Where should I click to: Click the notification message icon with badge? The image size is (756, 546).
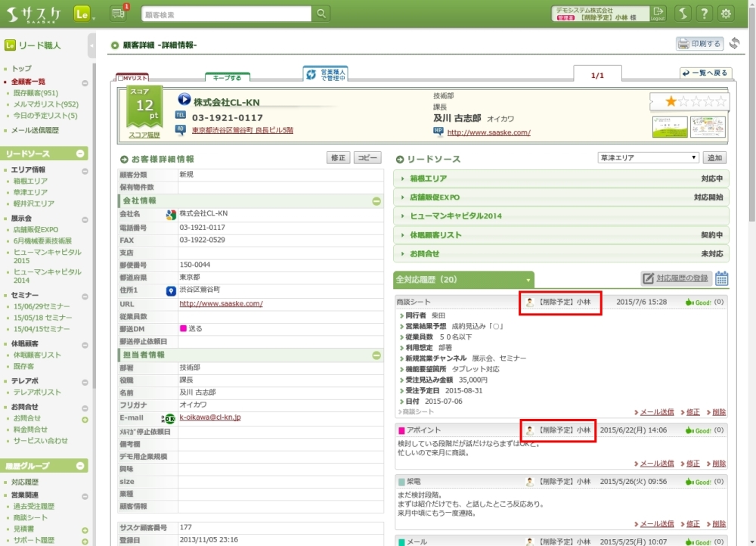119,14
